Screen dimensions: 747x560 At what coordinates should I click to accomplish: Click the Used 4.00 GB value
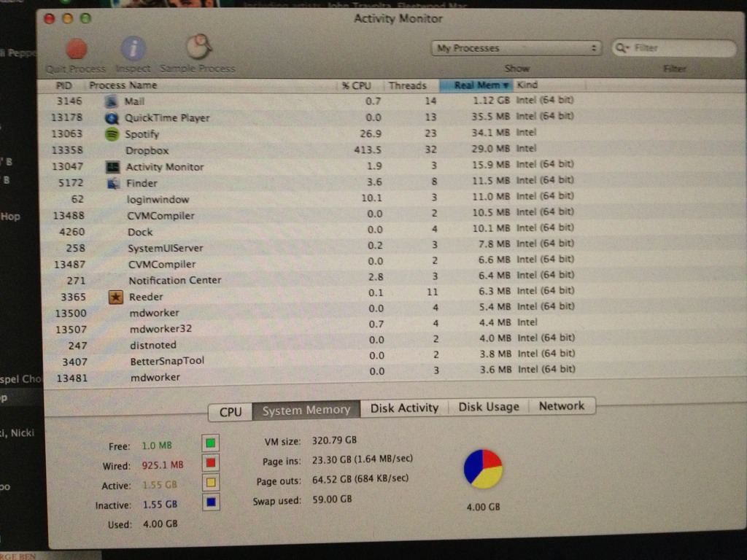tap(160, 524)
